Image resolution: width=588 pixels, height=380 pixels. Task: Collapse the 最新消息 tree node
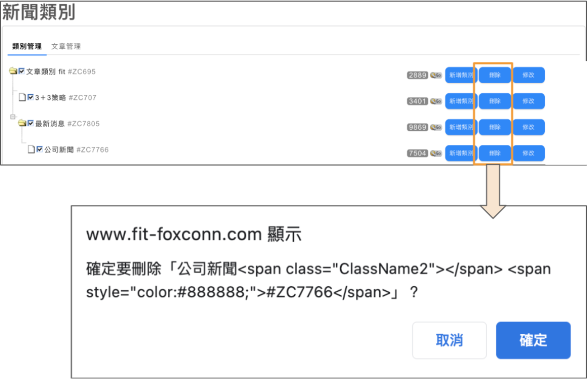[x=13, y=117]
